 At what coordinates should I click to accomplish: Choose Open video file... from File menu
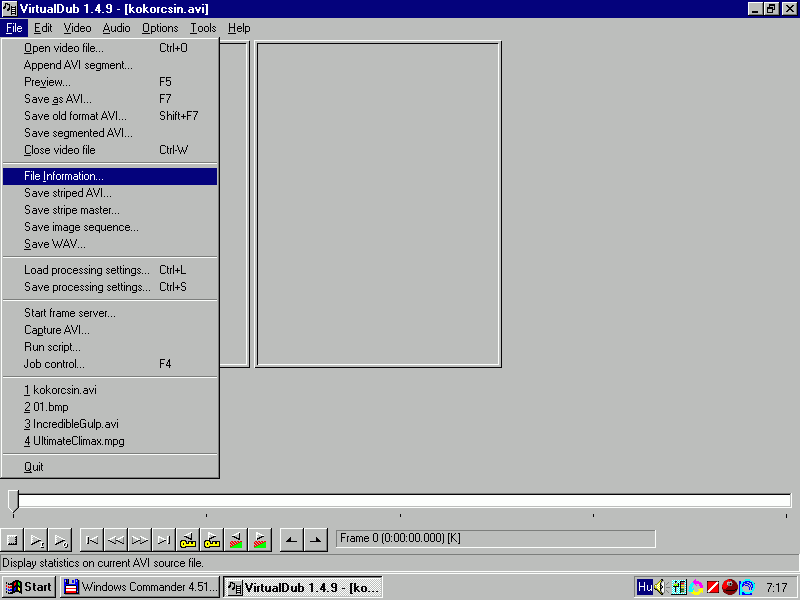click(110, 48)
